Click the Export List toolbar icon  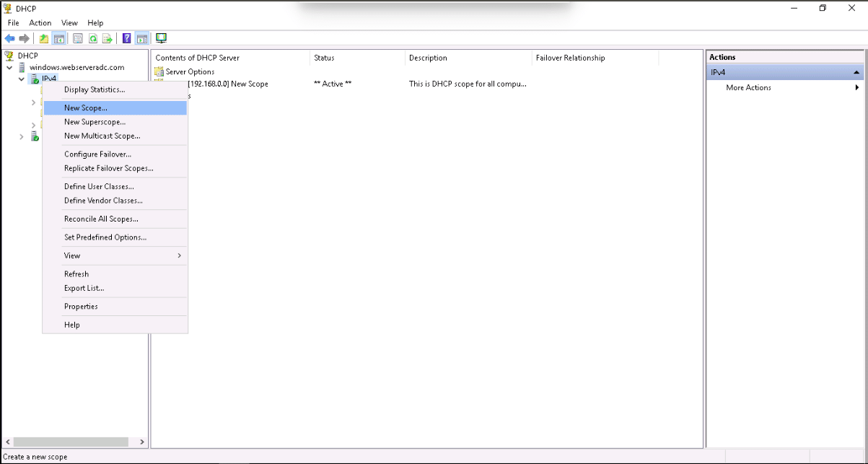point(108,38)
